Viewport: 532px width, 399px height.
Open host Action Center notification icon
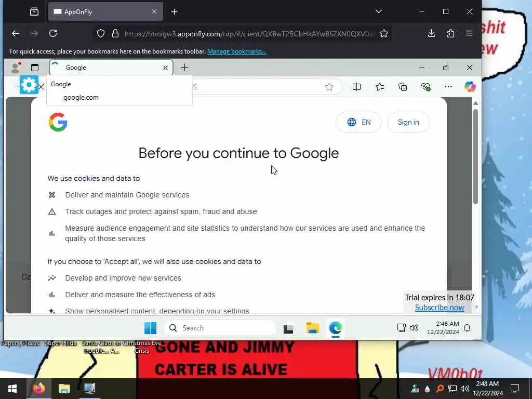pos(515,389)
